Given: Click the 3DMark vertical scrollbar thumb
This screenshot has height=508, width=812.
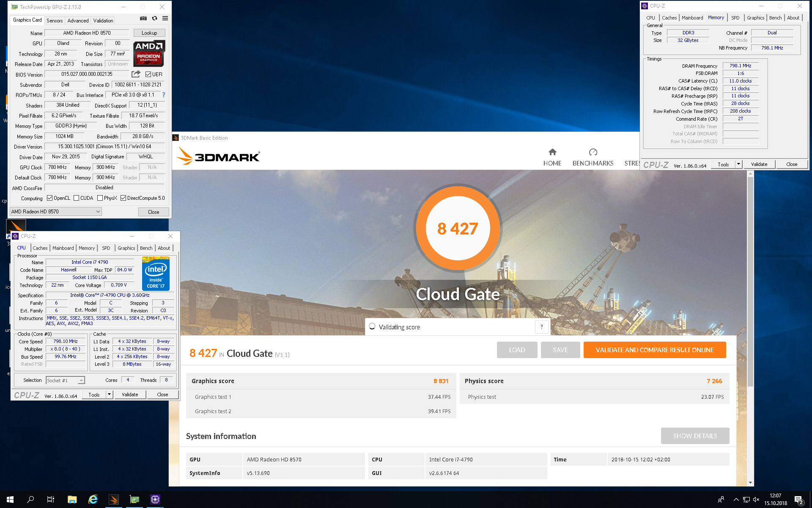Looking at the screenshot, I should coord(750,282).
